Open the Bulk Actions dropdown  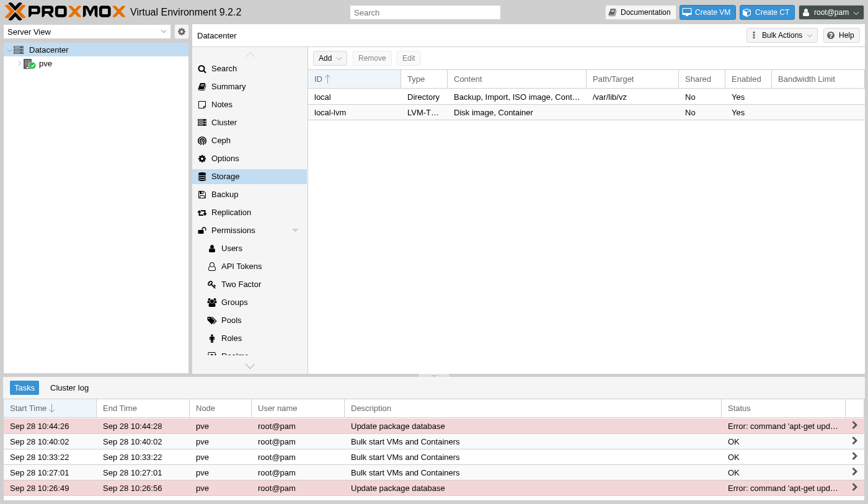[782, 35]
